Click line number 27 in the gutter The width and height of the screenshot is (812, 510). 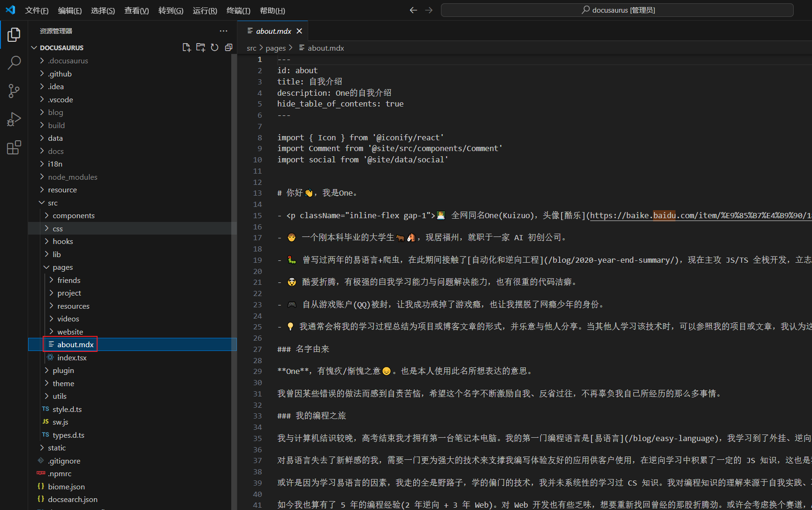pyautogui.click(x=258, y=349)
